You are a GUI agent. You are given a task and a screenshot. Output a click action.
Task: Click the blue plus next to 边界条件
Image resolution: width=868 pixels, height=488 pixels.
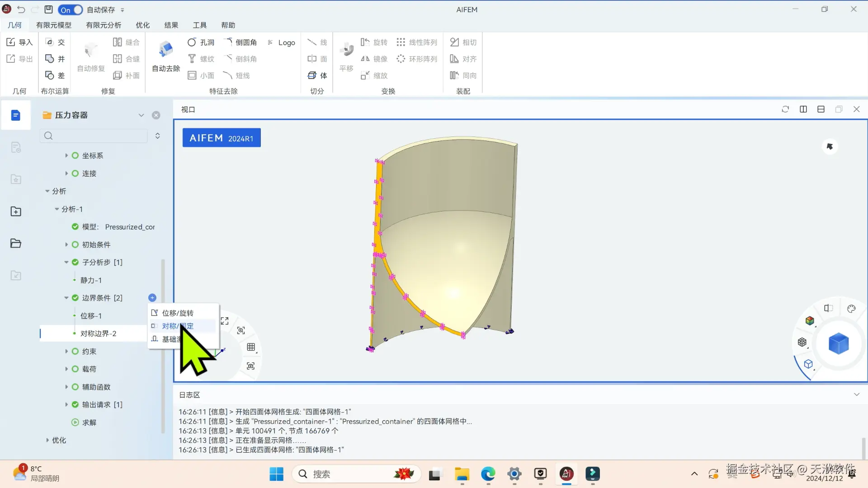[x=152, y=298]
